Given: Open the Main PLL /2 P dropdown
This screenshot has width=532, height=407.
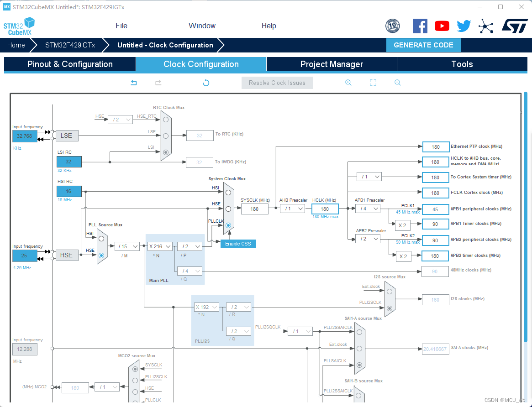Looking at the screenshot, I should 190,246.
